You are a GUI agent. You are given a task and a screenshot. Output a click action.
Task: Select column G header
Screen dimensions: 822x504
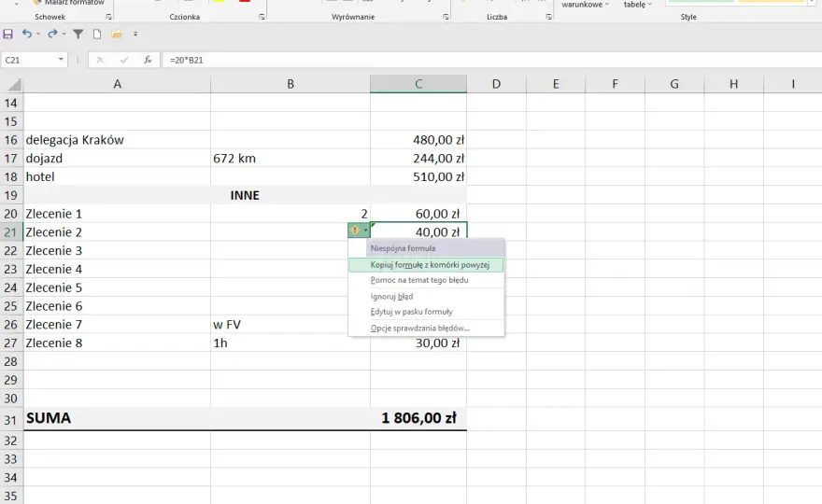click(x=674, y=84)
